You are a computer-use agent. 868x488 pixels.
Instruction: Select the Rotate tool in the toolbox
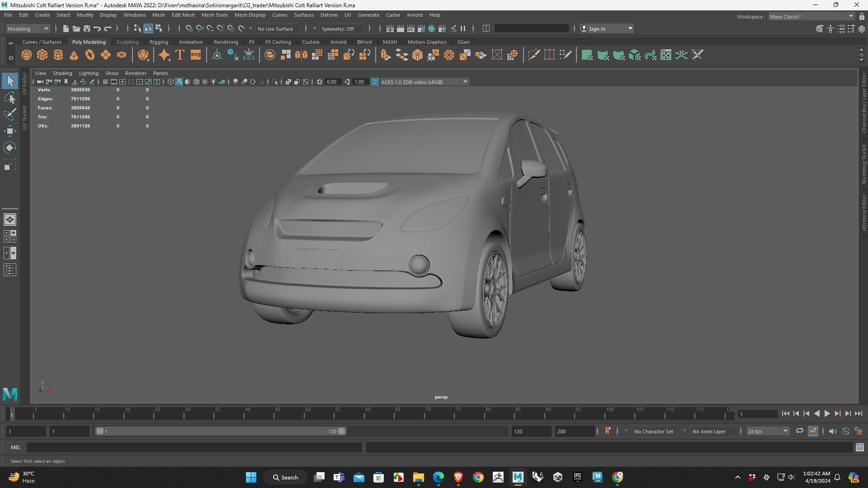point(10,148)
